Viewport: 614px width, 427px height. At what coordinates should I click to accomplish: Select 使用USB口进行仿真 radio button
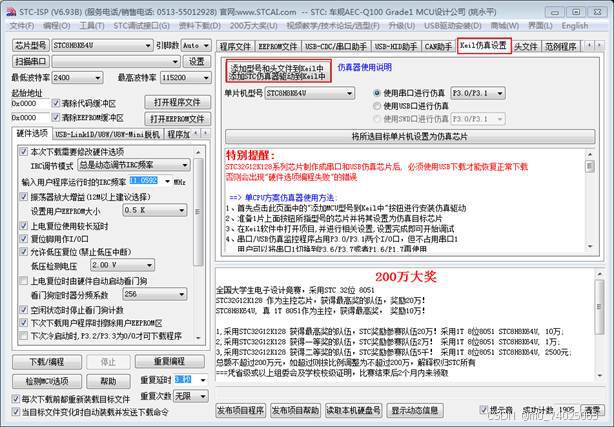coord(377,106)
